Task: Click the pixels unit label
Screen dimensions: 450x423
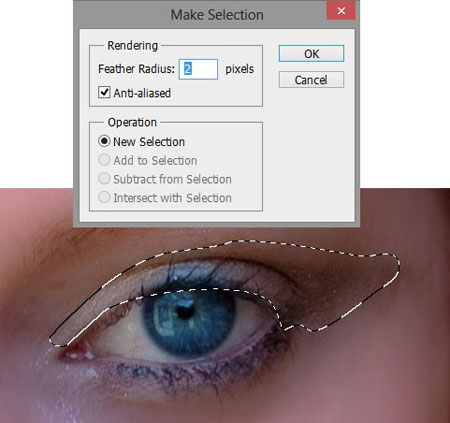Action: coord(239,69)
